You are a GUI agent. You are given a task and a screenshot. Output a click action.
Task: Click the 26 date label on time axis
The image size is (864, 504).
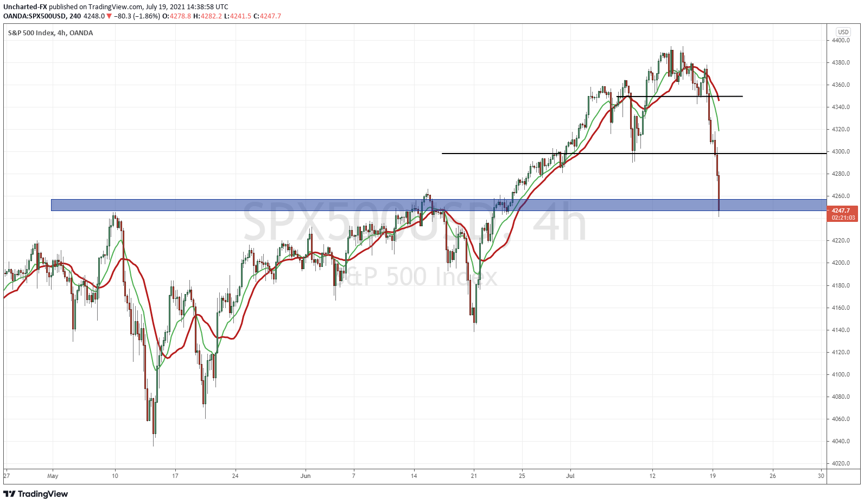coord(773,476)
